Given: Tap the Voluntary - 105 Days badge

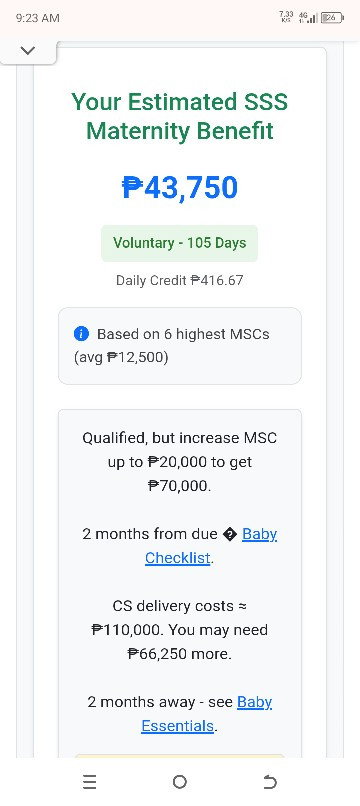Looking at the screenshot, I should pos(179,243).
